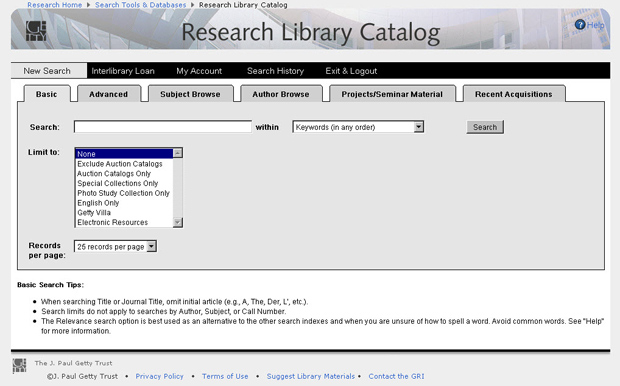
Task: Click the Search button
Action: coord(485,127)
